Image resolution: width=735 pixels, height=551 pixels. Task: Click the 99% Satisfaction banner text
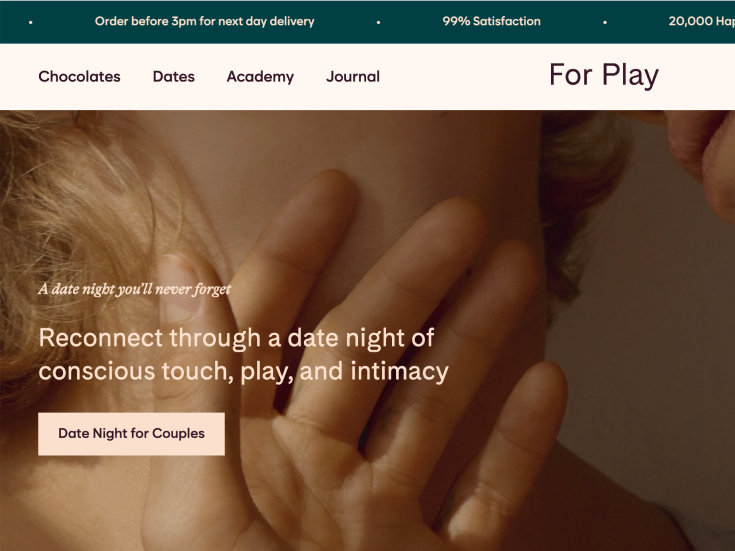coord(491,21)
